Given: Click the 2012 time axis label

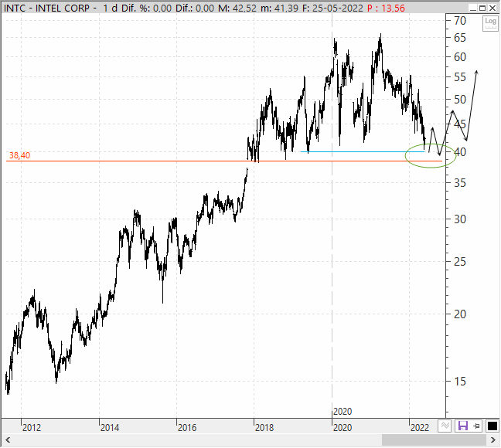Looking at the screenshot, I should [x=31, y=427].
